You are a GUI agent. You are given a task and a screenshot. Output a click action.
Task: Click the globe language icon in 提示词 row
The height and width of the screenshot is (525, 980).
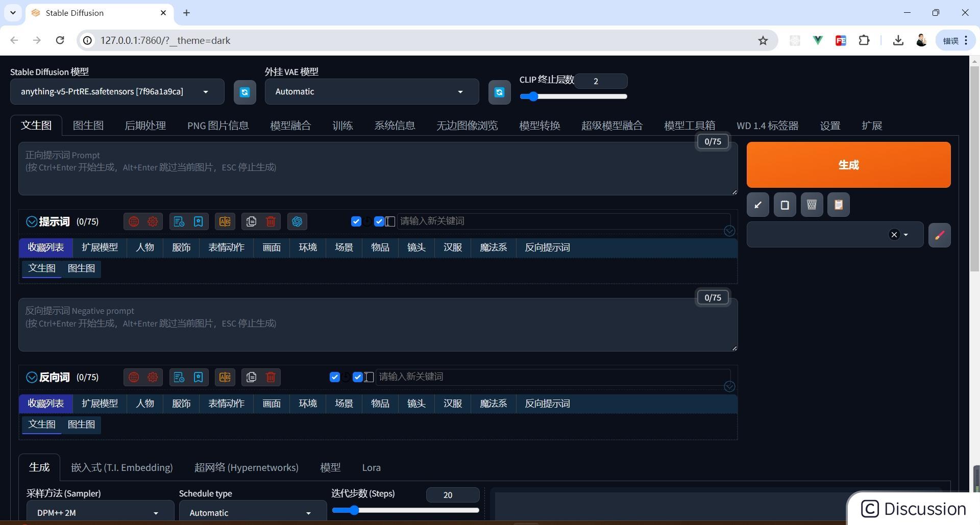pyautogui.click(x=134, y=221)
